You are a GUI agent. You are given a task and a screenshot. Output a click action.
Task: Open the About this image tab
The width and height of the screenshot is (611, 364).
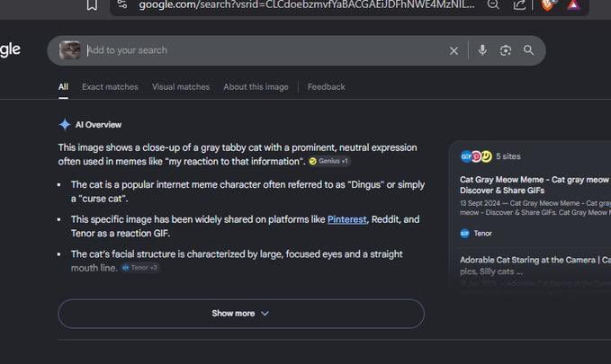point(256,87)
